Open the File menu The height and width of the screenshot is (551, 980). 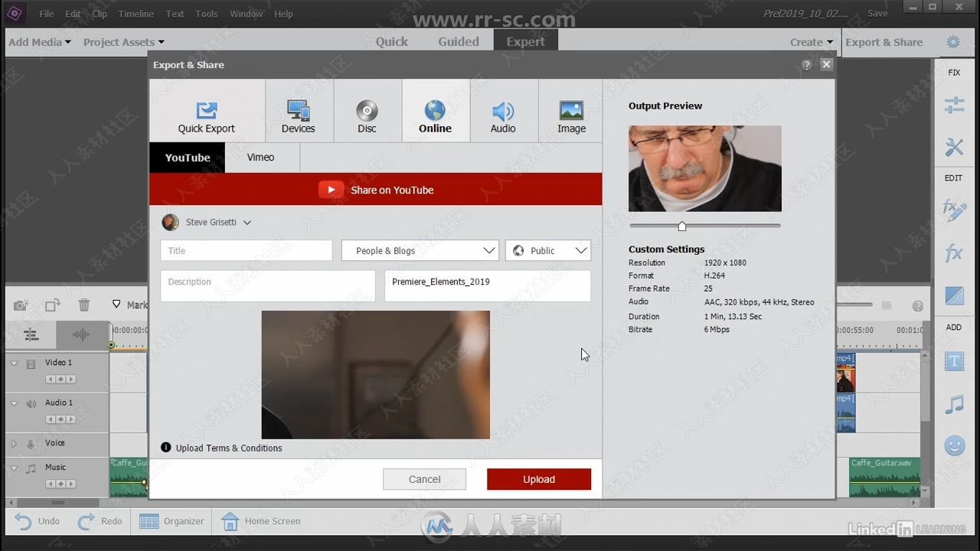point(47,14)
